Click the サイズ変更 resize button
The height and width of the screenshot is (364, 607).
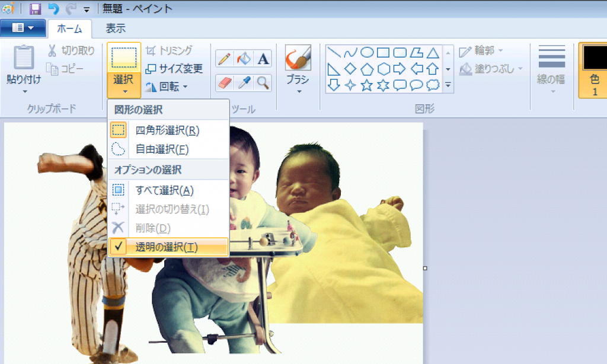point(174,69)
